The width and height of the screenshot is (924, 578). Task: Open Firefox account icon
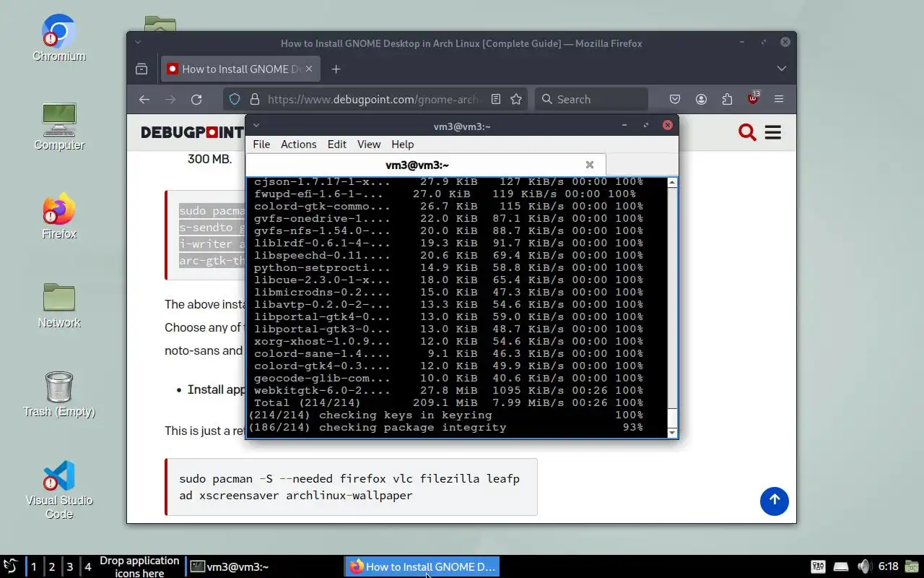701,99
